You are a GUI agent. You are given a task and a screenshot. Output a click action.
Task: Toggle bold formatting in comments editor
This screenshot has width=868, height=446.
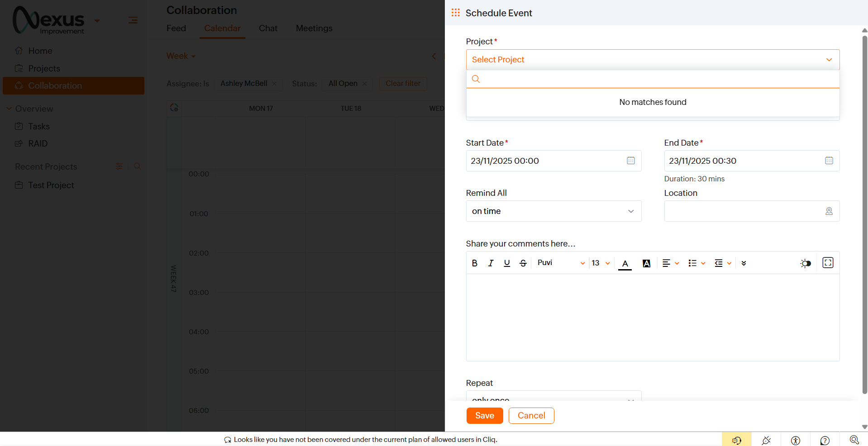pyautogui.click(x=474, y=263)
